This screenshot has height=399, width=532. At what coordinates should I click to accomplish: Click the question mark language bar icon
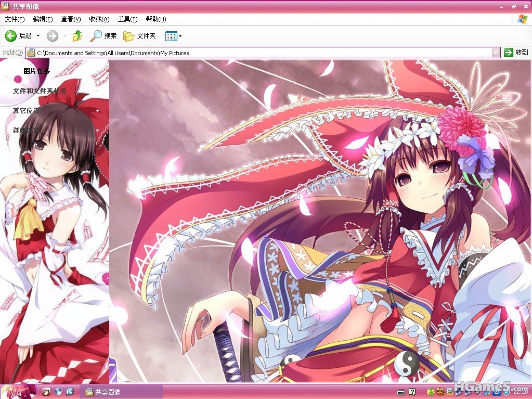pos(412,392)
